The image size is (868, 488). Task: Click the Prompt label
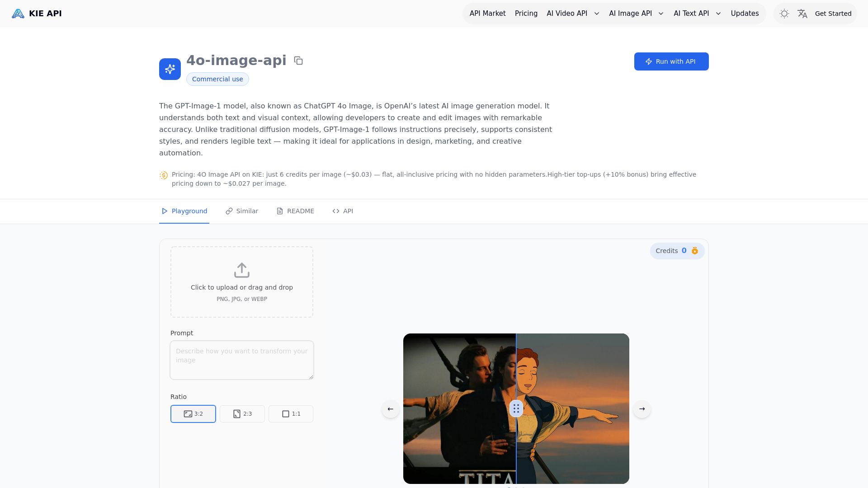(182, 333)
